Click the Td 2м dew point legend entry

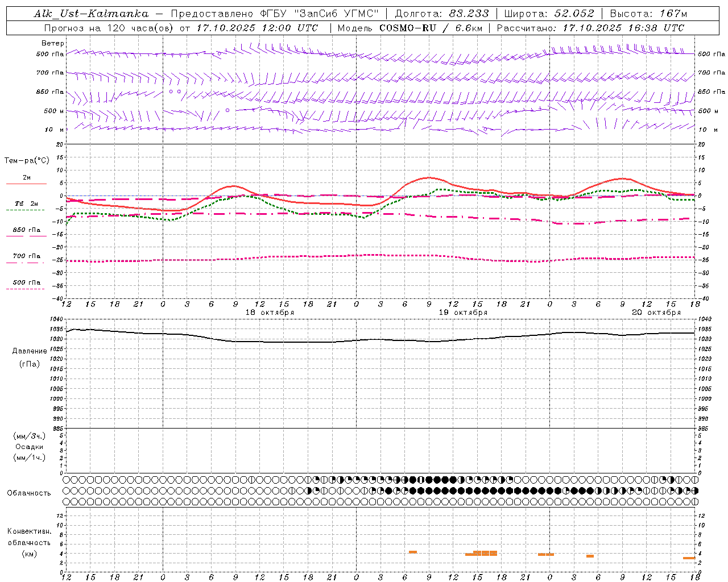click(27, 203)
